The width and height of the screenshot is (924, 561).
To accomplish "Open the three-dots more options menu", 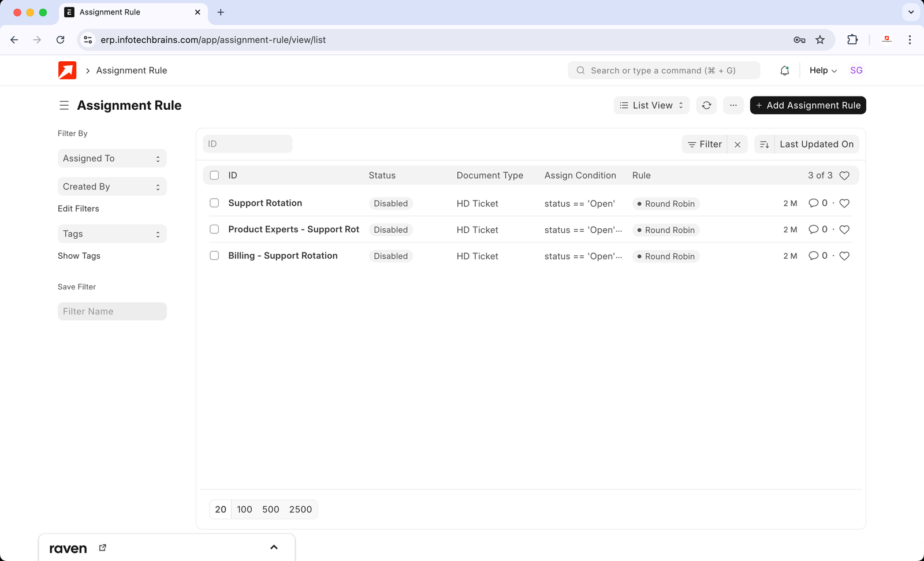I will (733, 105).
